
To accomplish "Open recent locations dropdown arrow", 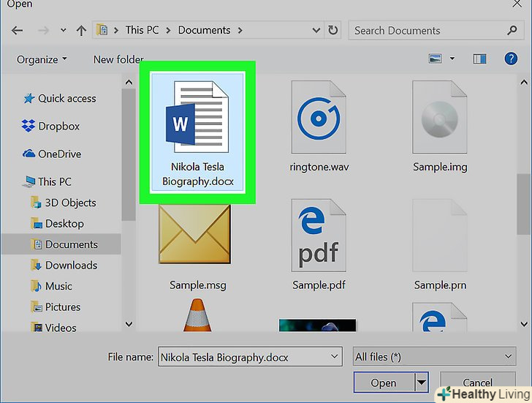I will point(63,30).
